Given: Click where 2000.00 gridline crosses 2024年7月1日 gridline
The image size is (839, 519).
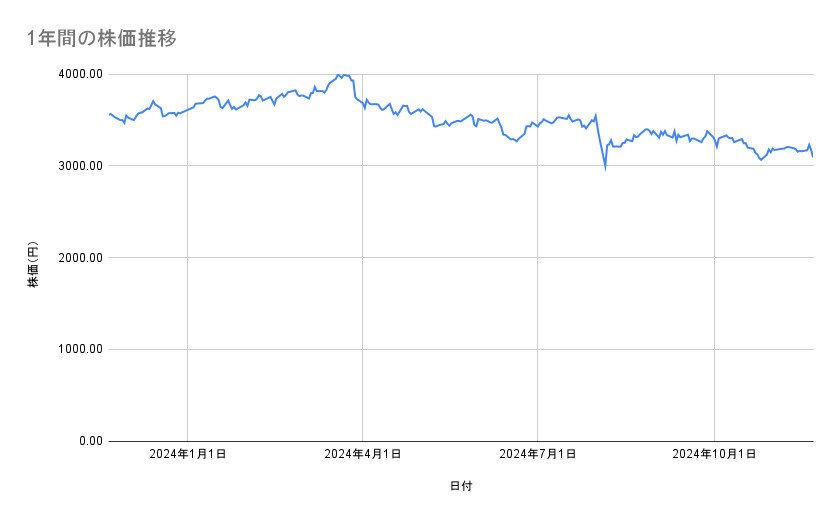Looking at the screenshot, I should click(538, 258).
